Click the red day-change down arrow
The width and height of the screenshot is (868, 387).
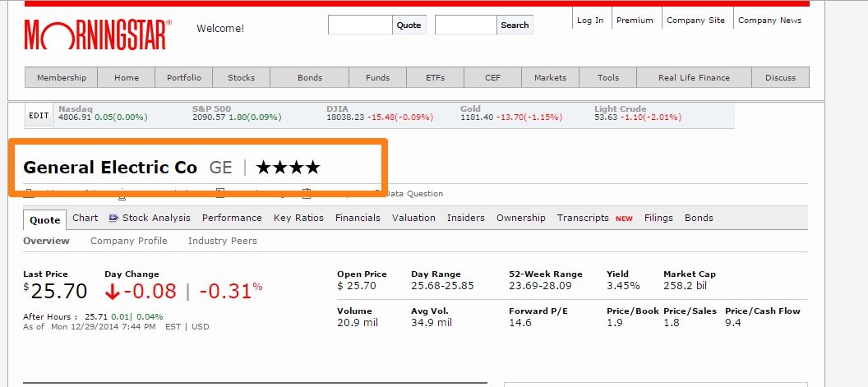pos(112,292)
